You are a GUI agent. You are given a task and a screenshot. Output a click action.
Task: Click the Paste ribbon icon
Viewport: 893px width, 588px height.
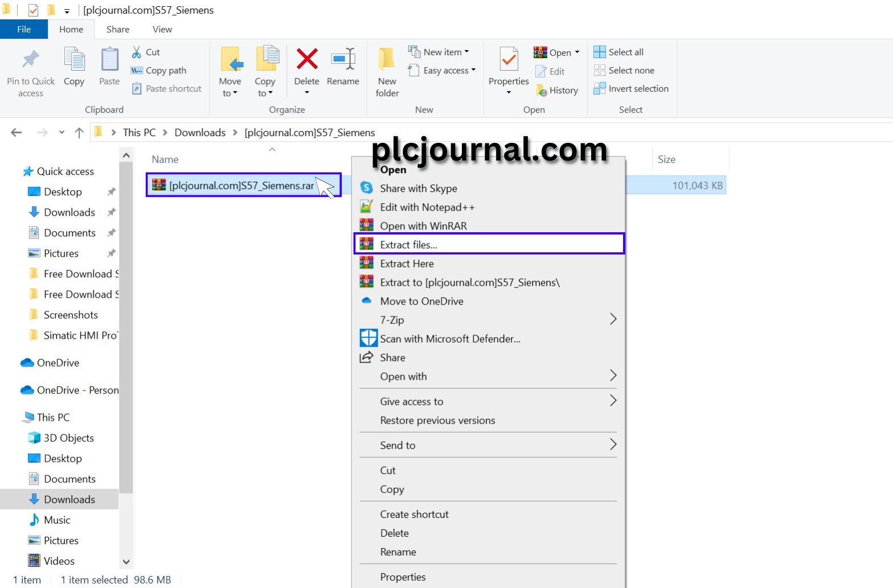[x=109, y=60]
